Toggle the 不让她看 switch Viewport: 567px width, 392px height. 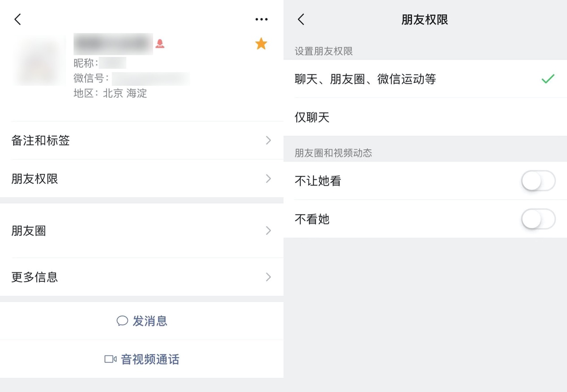tap(538, 181)
